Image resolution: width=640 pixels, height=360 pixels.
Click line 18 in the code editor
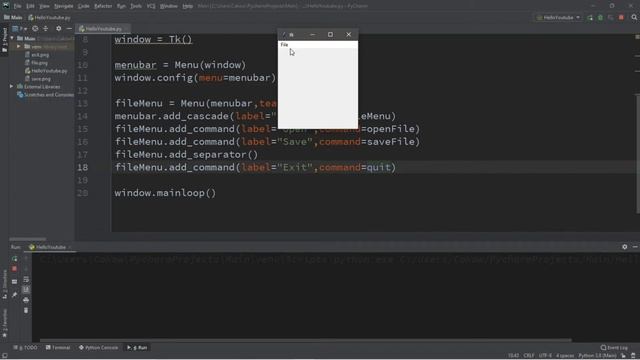[255, 167]
